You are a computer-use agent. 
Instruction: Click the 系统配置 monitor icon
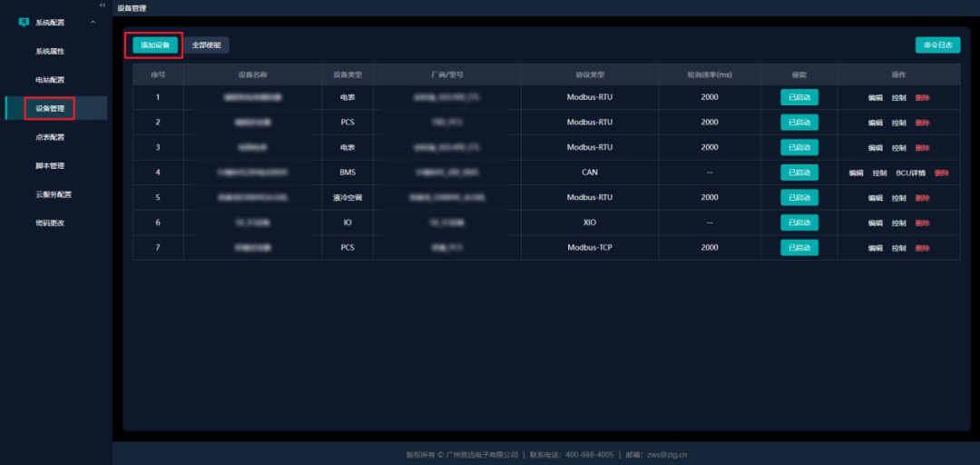tap(24, 22)
